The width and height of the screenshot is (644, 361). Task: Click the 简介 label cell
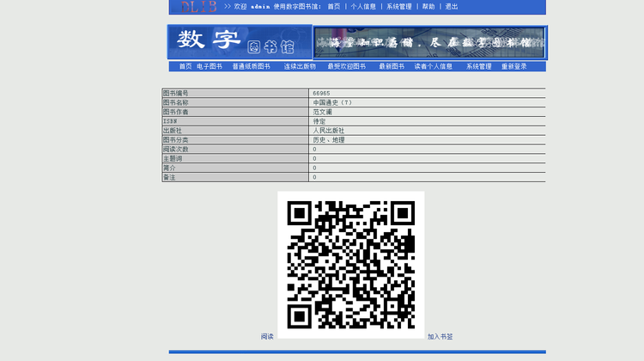coord(235,168)
